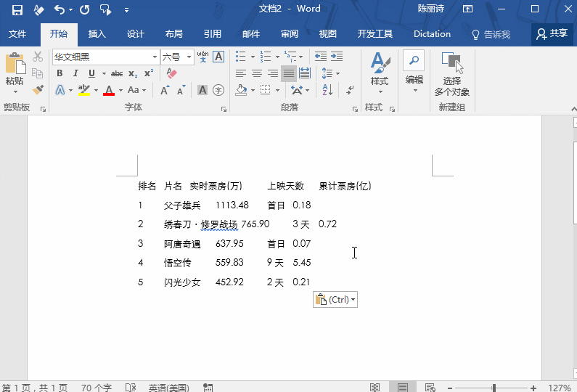Screen dimensions: 577x392
Task: Toggle Underline formatting
Action: tap(91, 73)
